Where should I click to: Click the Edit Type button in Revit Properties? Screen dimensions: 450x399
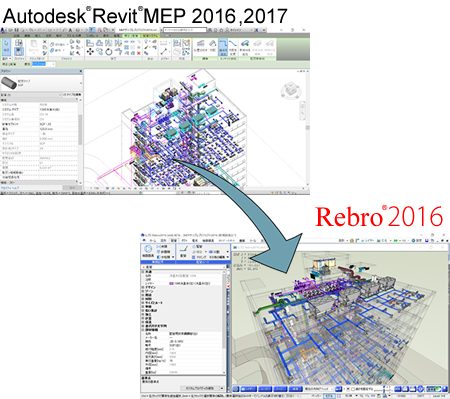72,95
